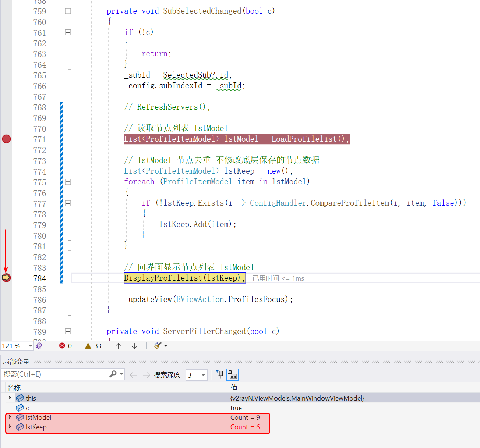The width and height of the screenshot is (480, 448).
Task: Click the '值' column header in Locals
Action: [234, 387]
